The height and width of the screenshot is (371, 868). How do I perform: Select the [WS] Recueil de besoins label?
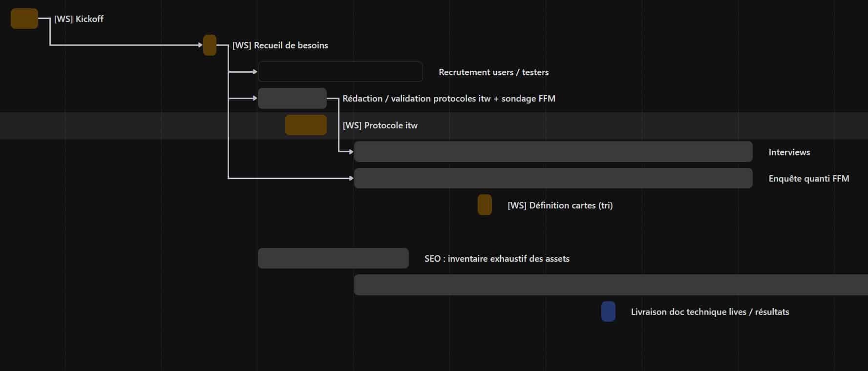click(x=280, y=45)
